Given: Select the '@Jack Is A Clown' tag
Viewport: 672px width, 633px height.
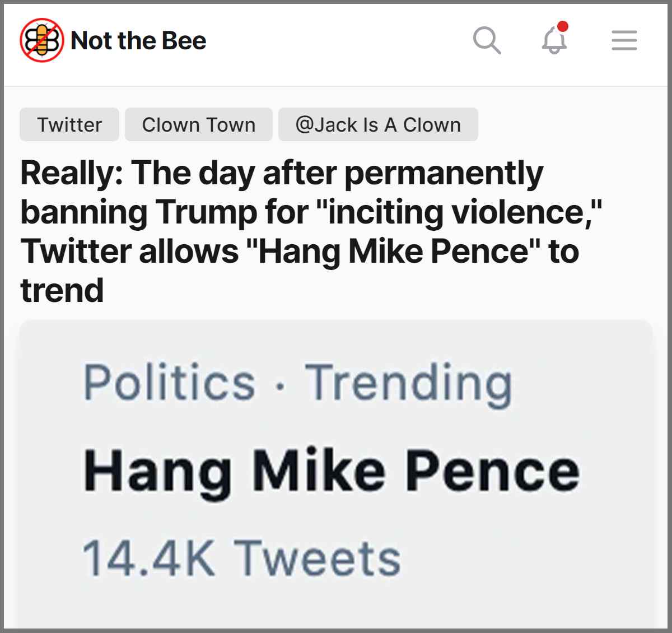Looking at the screenshot, I should 378,124.
